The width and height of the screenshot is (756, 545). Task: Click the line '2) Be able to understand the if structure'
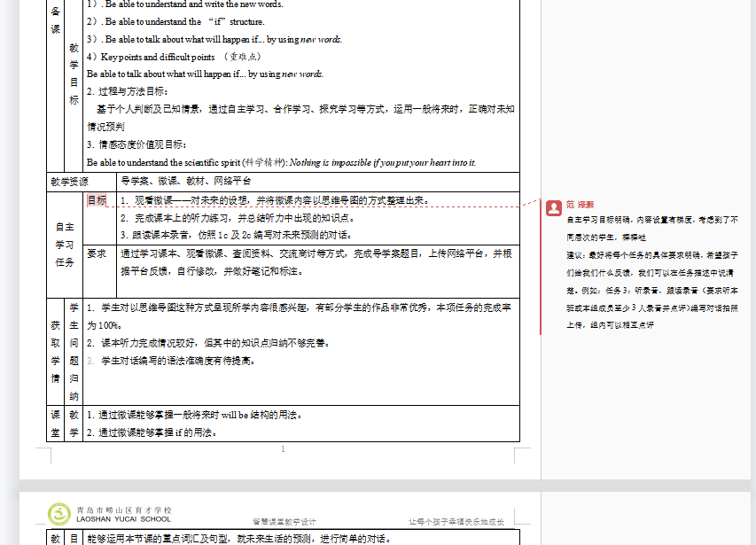[175, 21]
